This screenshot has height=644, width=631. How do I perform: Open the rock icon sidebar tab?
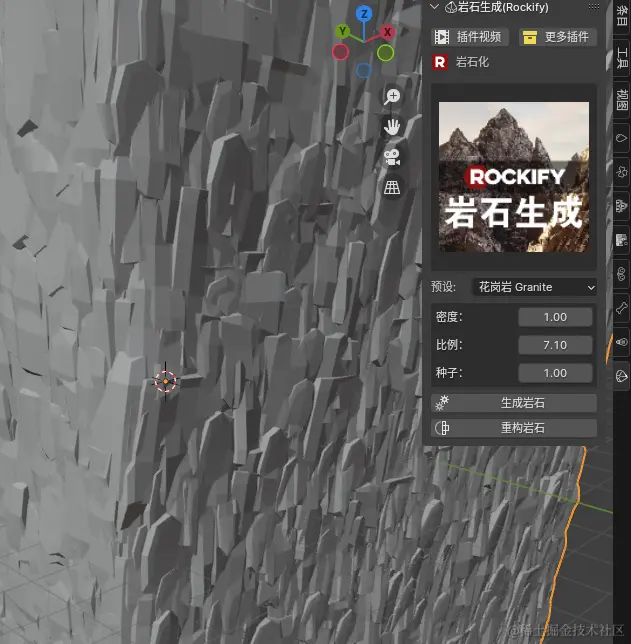pos(622,376)
